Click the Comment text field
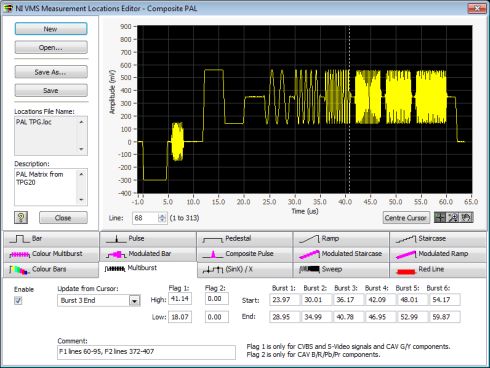 point(146,352)
